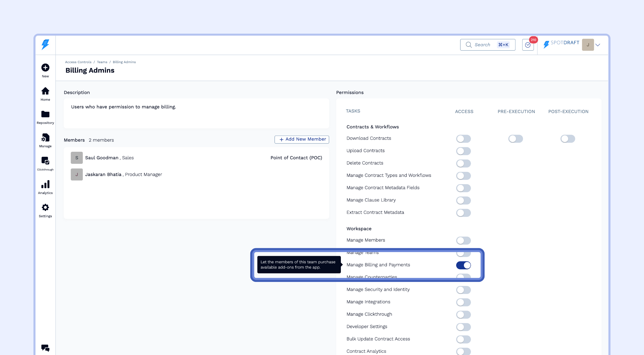Enable the Manage Integrations toggle
The image size is (644, 355).
pos(463,302)
